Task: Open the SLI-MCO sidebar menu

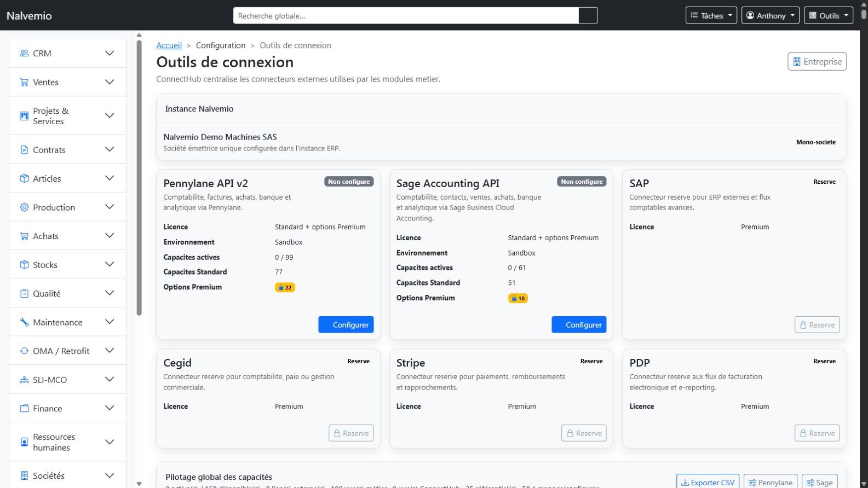Action: click(67, 380)
